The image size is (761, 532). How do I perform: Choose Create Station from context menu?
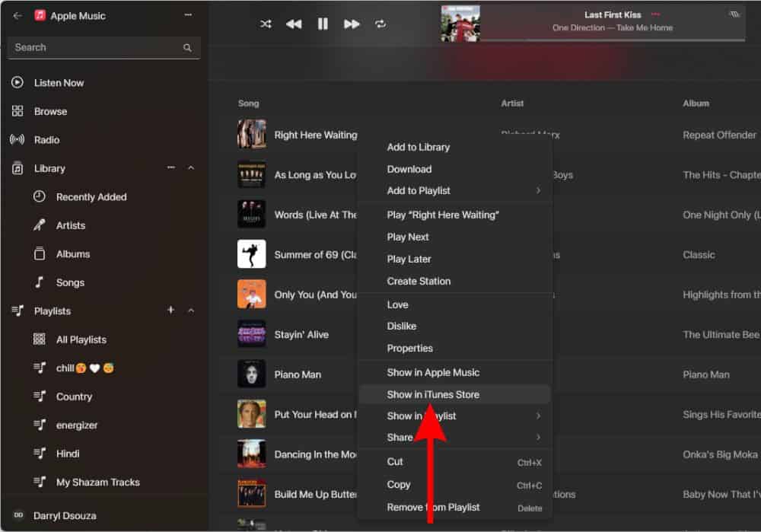point(419,281)
